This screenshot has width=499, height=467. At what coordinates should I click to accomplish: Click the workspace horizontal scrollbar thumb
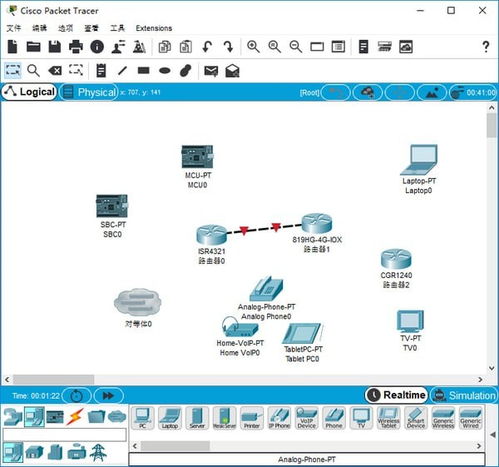(x=54, y=379)
